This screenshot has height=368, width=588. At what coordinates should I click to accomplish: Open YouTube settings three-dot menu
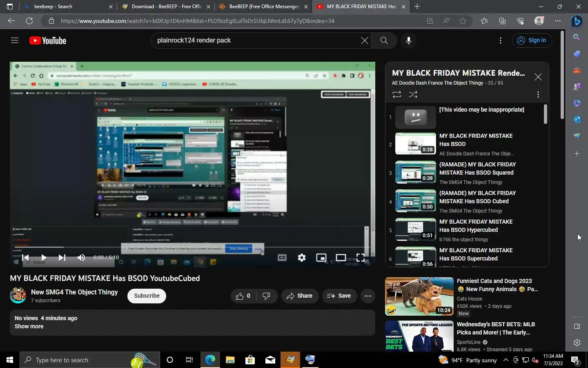(x=500, y=40)
